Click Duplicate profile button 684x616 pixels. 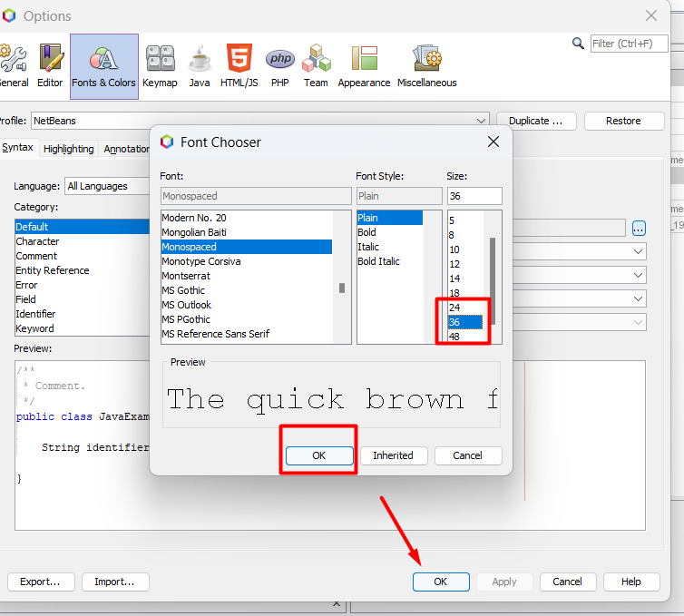(536, 121)
